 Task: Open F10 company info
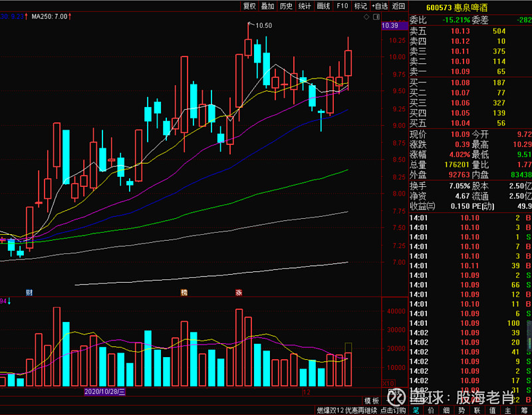[x=342, y=6]
